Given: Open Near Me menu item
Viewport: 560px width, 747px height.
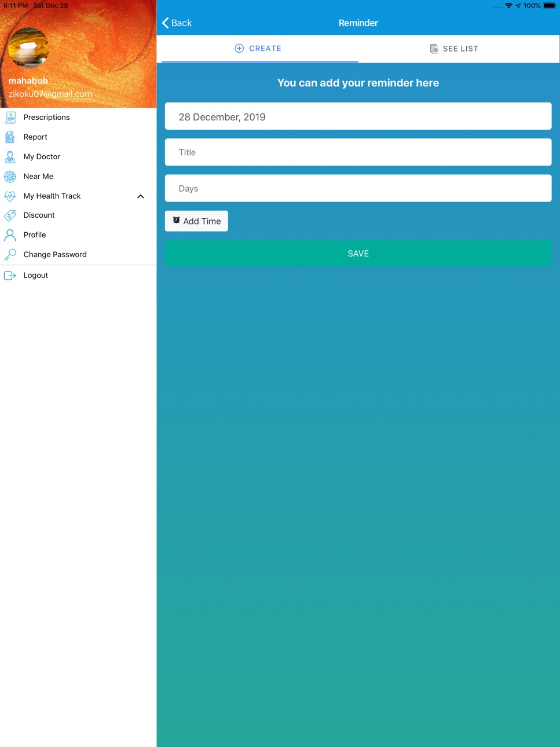Looking at the screenshot, I should coord(78,177).
